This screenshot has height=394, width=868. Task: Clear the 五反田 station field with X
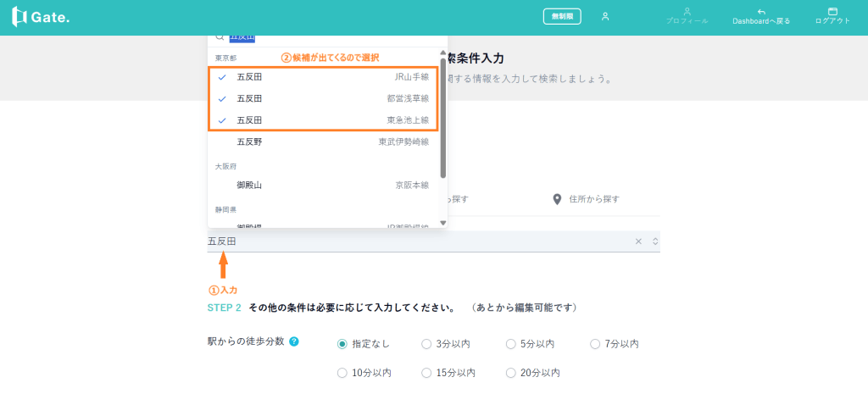click(x=638, y=241)
